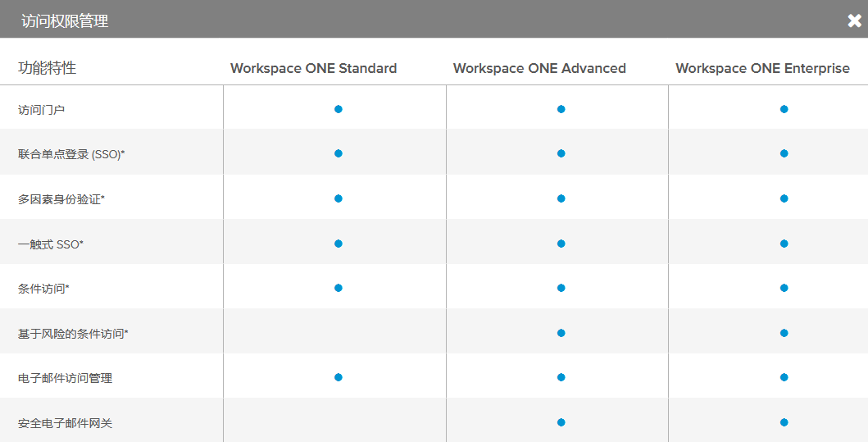This screenshot has height=442, width=868.
Task: Select the Workspace ONE Advanced column header
Action: 539,69
